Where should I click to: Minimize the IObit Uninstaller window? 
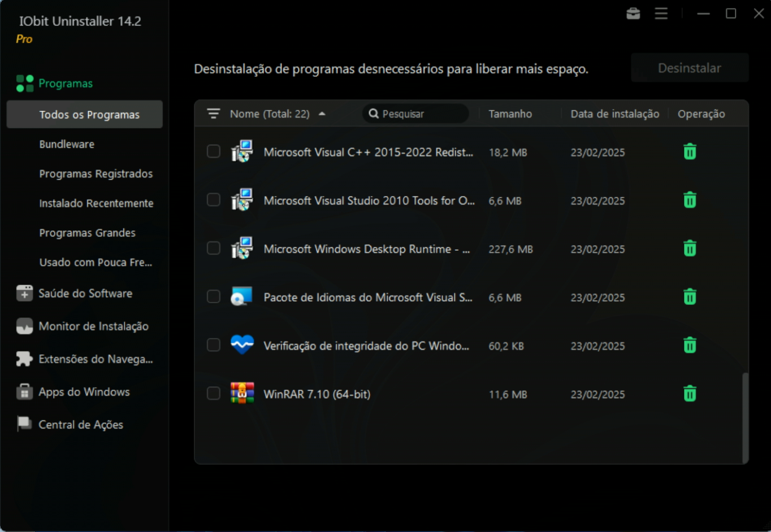703,13
